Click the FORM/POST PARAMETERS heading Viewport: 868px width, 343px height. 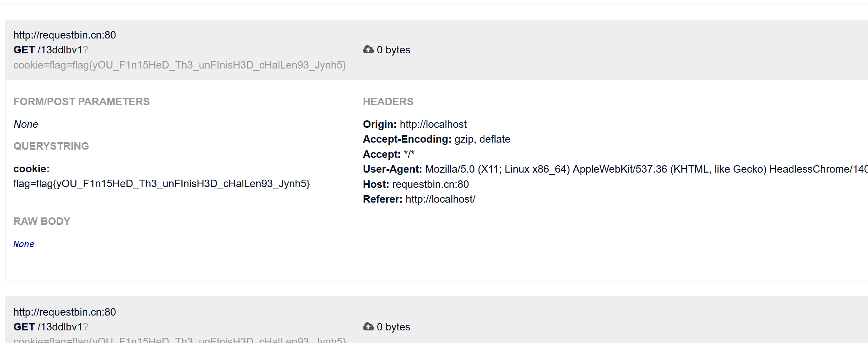coord(81,102)
